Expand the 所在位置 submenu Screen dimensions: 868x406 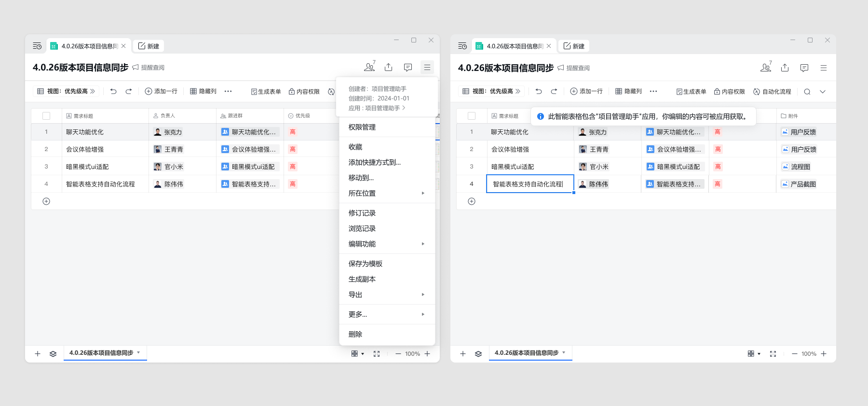387,193
